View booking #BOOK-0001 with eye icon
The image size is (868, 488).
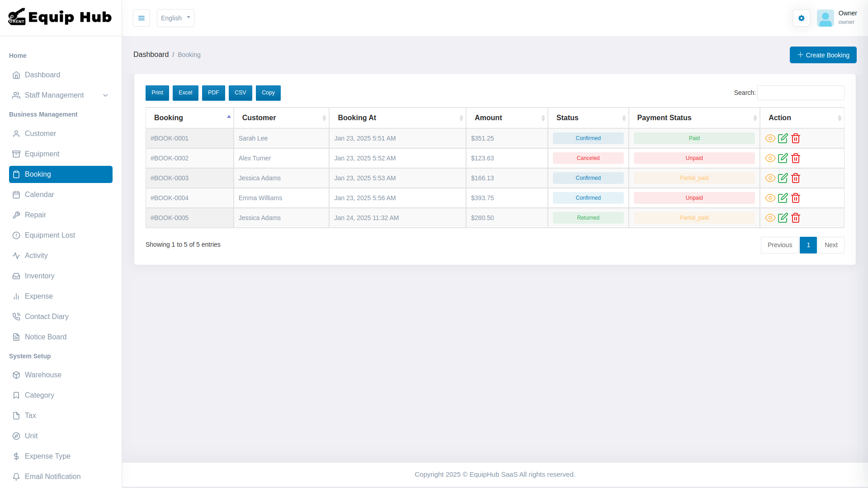pyautogui.click(x=770, y=138)
